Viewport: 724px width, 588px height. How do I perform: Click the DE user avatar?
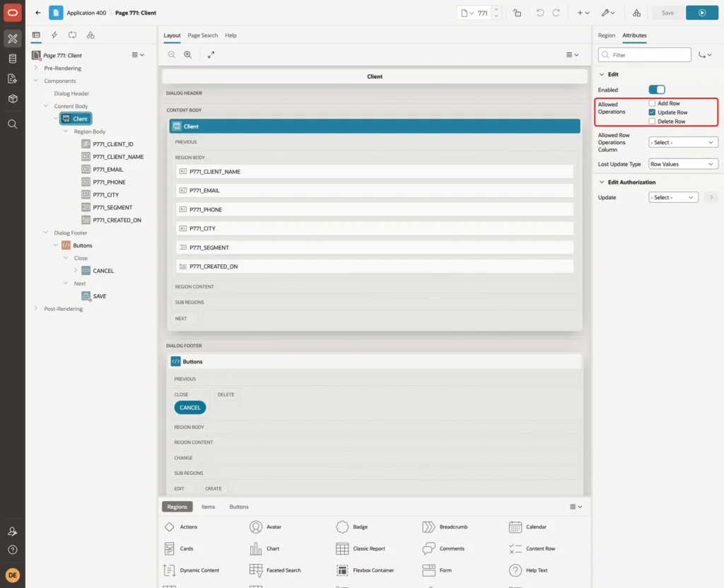tap(13, 575)
